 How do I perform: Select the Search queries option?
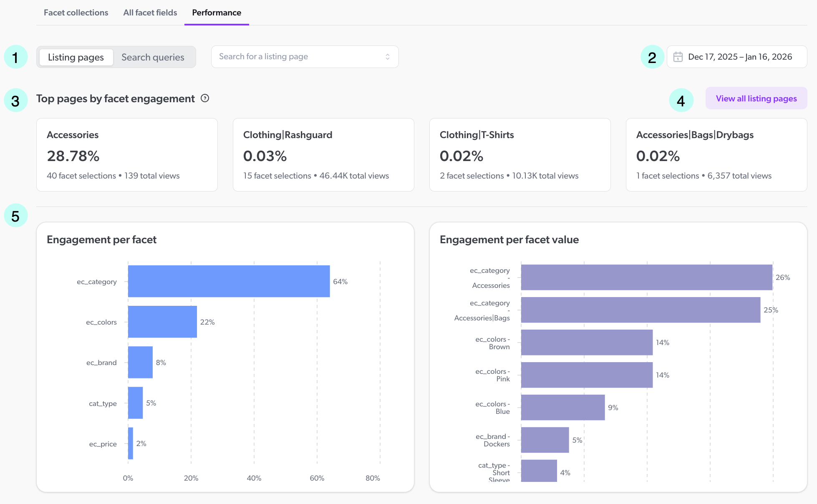point(152,57)
